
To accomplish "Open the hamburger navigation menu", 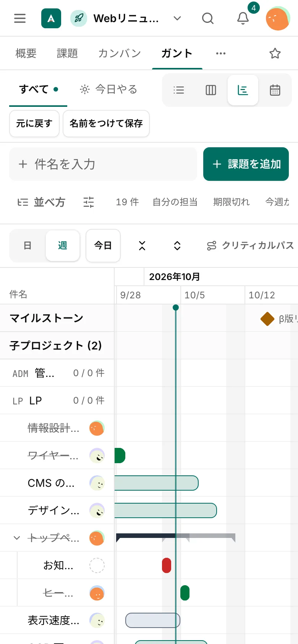I will click(x=20, y=18).
